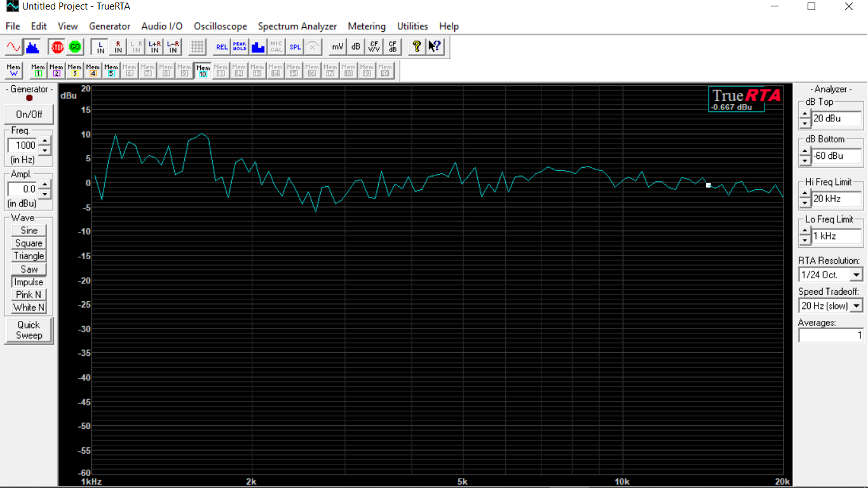The width and height of the screenshot is (868, 488).
Task: Open the Spectrum Analyzer menu
Action: tap(297, 26)
